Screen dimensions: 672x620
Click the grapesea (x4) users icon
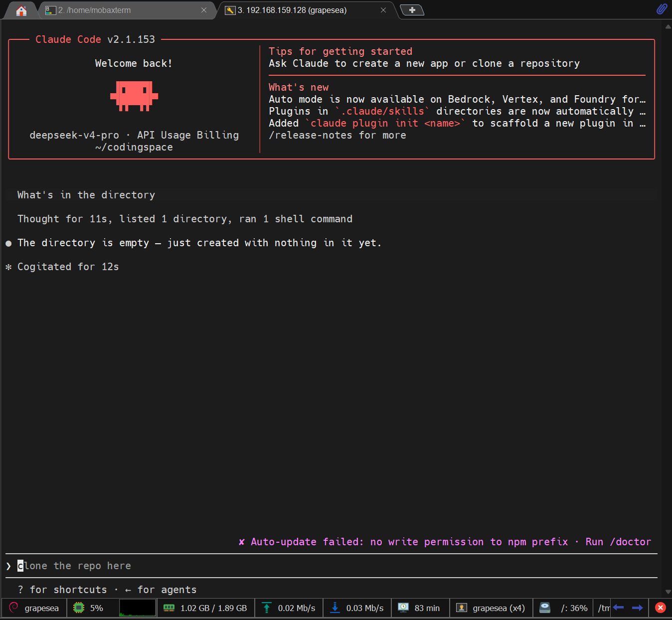pos(462,608)
